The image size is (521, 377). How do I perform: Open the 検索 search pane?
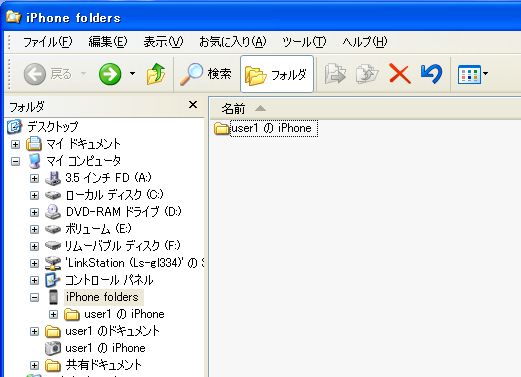point(205,74)
